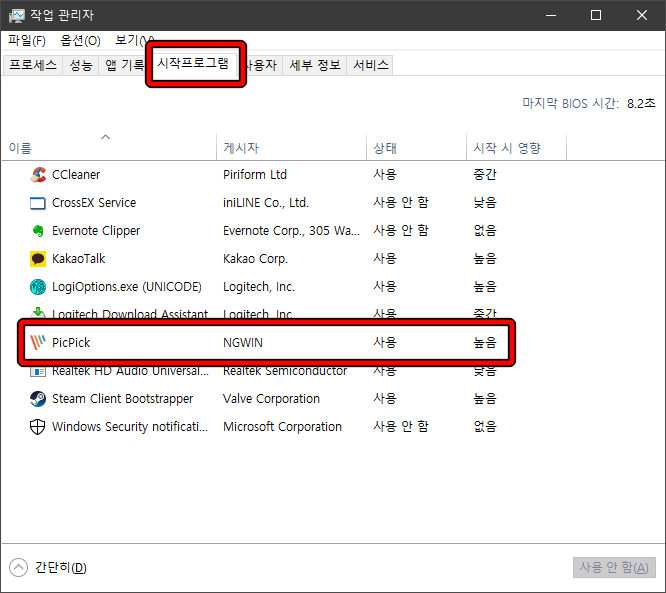The image size is (666, 593).
Task: Click Windows Security's 없음 impact value
Action: click(x=485, y=427)
